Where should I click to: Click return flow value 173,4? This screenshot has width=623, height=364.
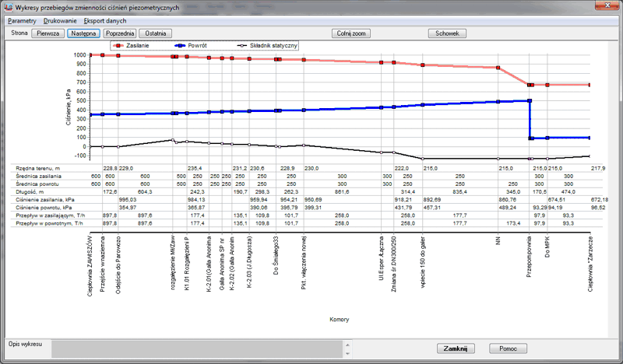[x=513, y=223]
